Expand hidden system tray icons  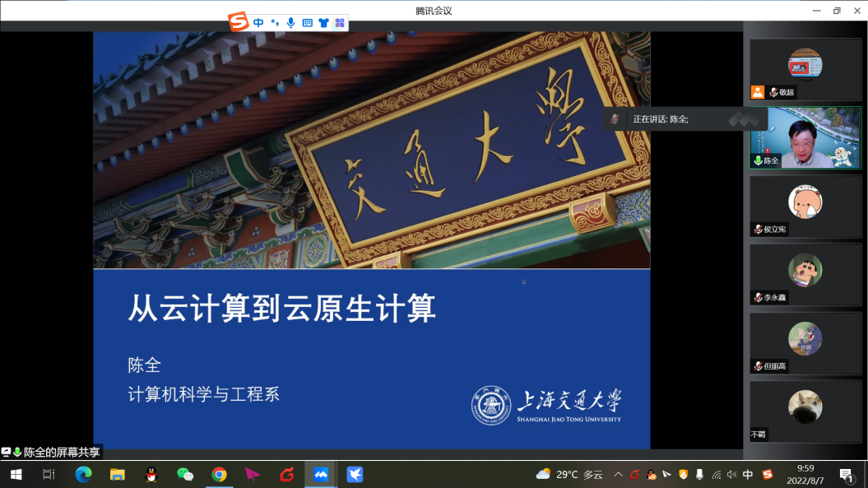pyautogui.click(x=618, y=474)
